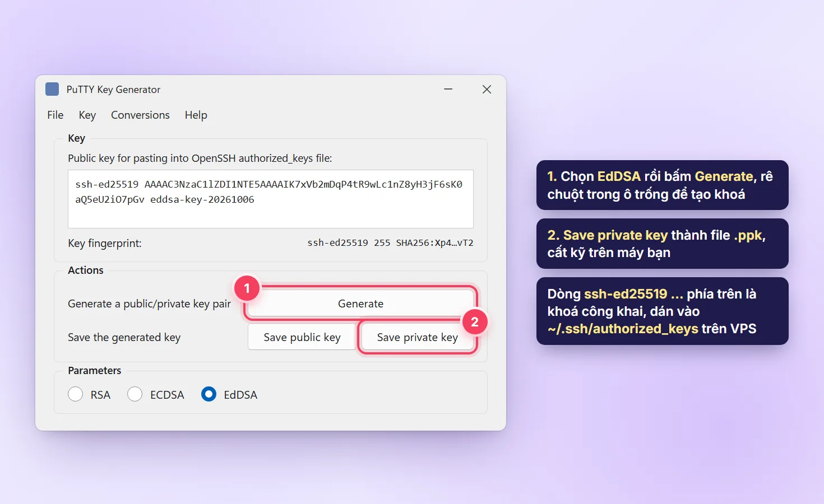Click inside the public key text box
The width and height of the screenshot is (824, 504).
click(271, 199)
